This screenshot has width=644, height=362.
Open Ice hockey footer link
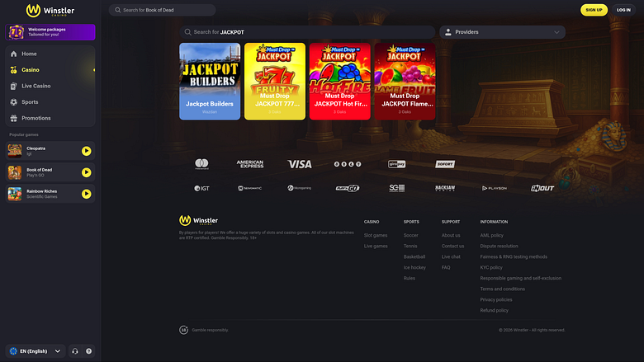(414, 267)
